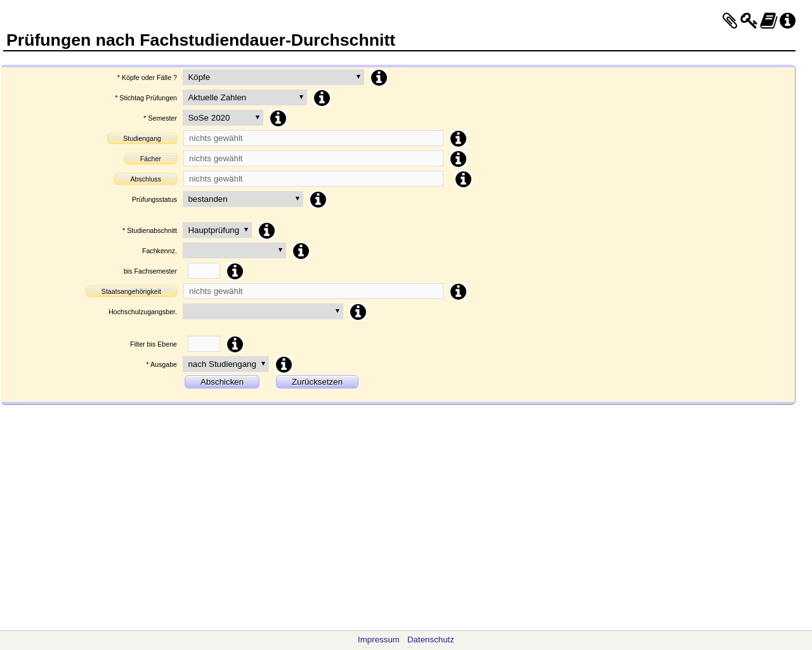Open the Prüfungsstatus dropdown showing bestanden
The width and height of the screenshot is (812, 650).
coord(243,199)
